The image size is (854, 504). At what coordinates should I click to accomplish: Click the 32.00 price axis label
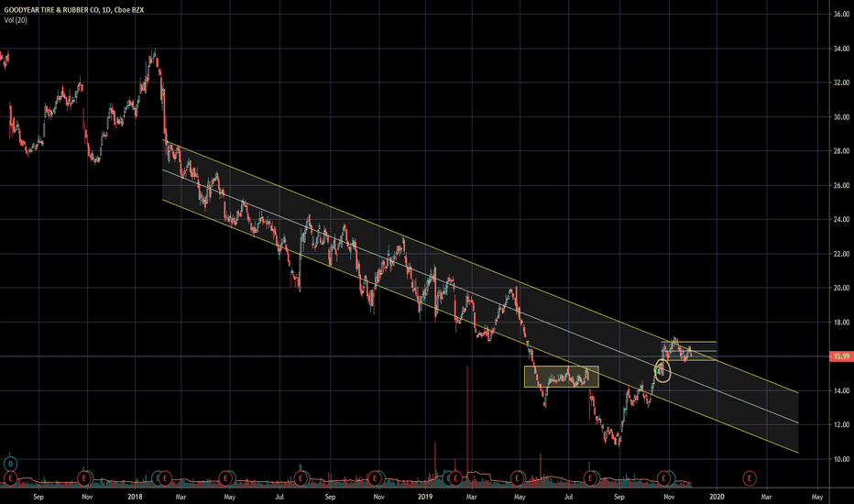pos(841,82)
